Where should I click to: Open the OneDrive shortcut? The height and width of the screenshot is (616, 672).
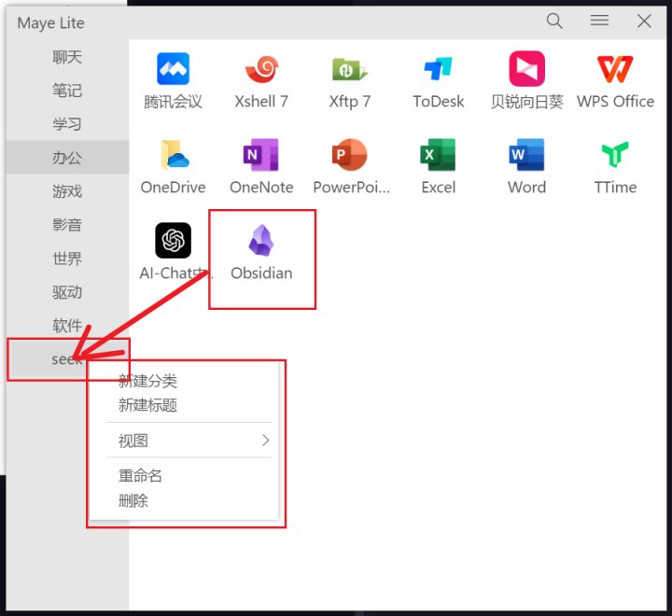tap(173, 155)
